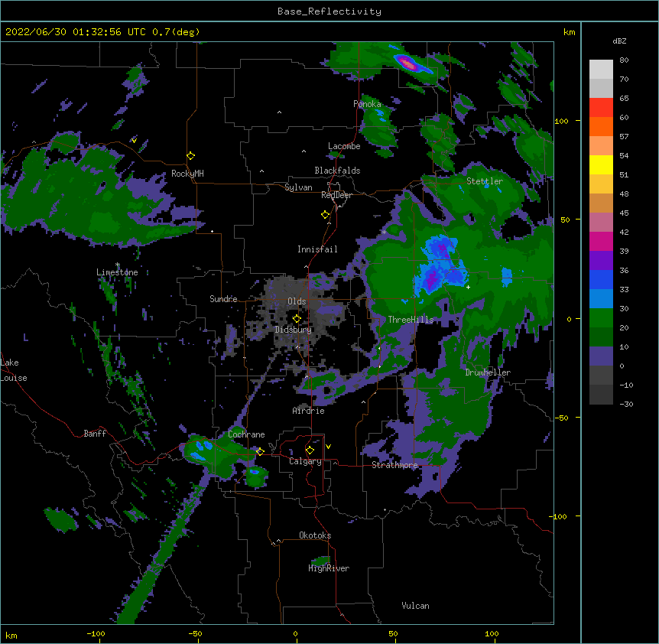Click the white legend swatch at 80 dBZ
Image resolution: width=659 pixels, height=644 pixels.
point(601,70)
